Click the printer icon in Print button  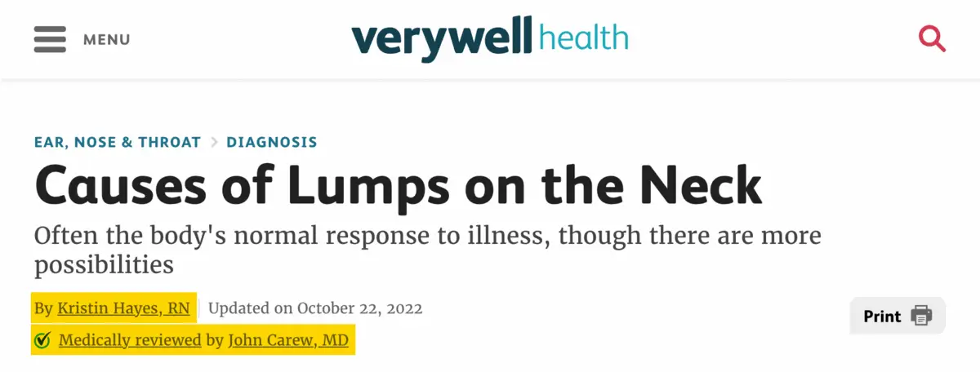[x=921, y=316]
